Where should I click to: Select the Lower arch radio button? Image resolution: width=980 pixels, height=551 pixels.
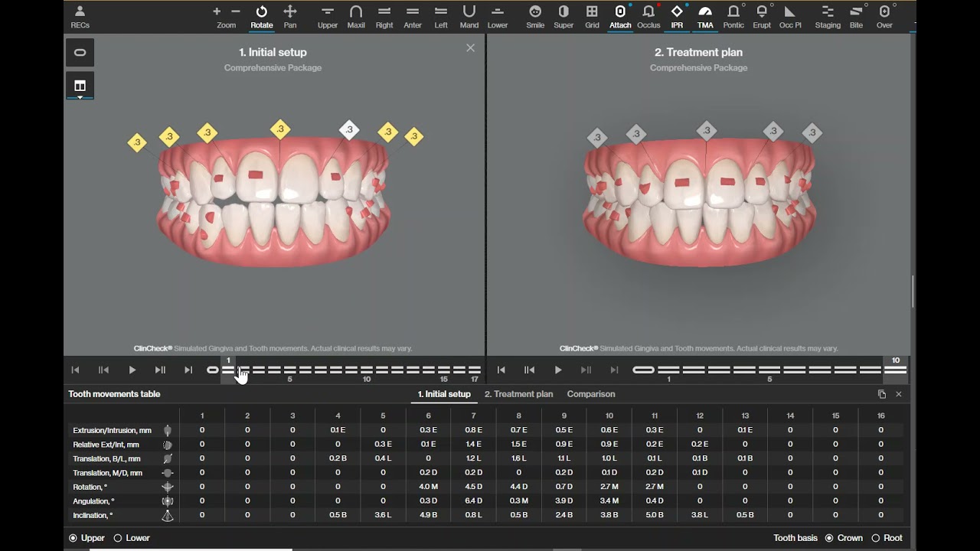click(x=118, y=538)
